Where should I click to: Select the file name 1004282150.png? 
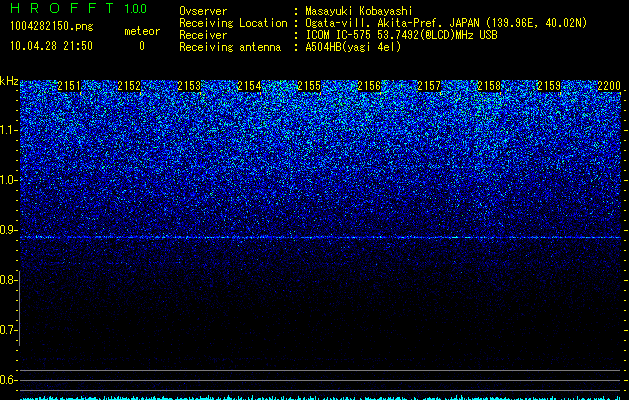click(x=52, y=27)
